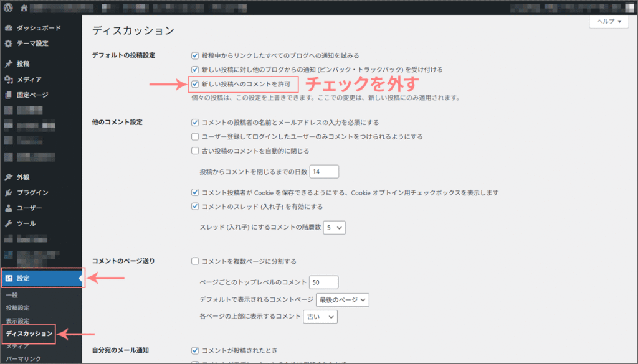Expand the ヘルプ tab
The width and height of the screenshot is (638, 364).
609,22
